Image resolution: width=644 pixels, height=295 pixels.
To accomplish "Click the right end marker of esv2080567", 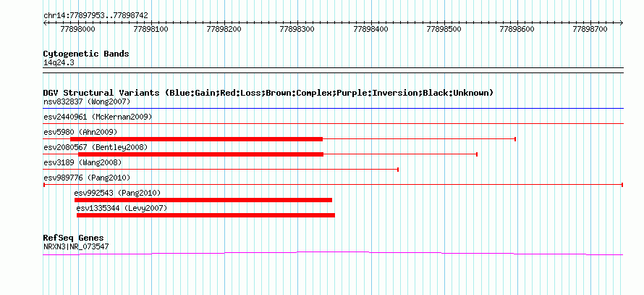I will coord(477,154).
